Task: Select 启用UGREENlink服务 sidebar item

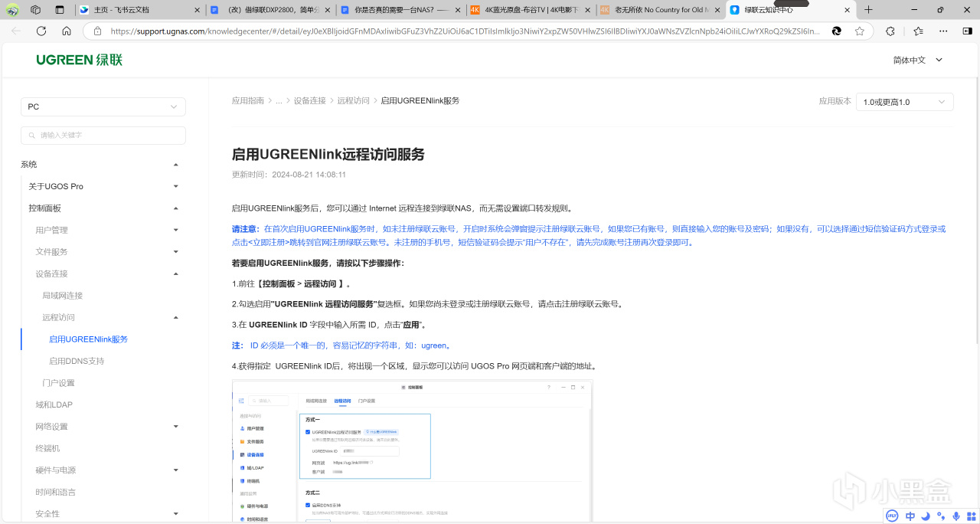Action: click(x=89, y=339)
